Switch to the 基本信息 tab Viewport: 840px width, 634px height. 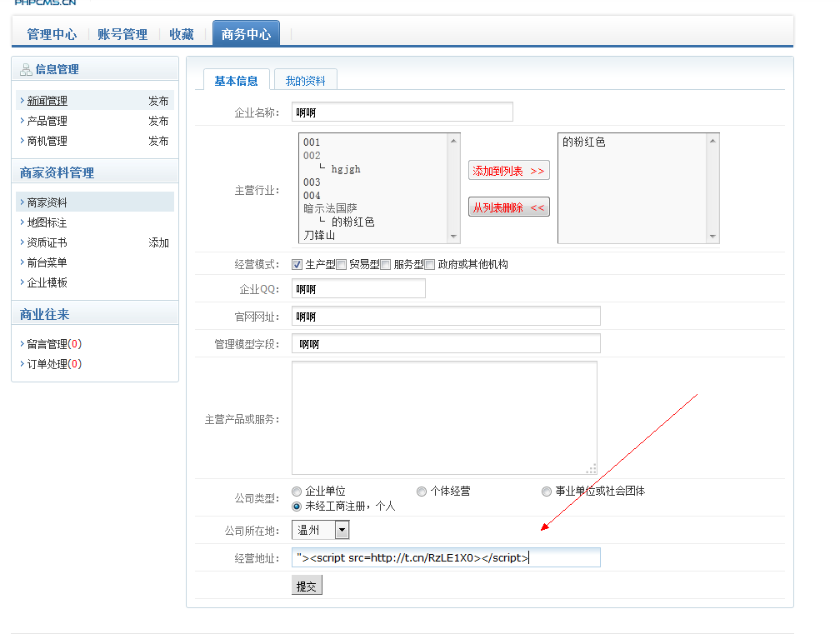pyautogui.click(x=236, y=81)
